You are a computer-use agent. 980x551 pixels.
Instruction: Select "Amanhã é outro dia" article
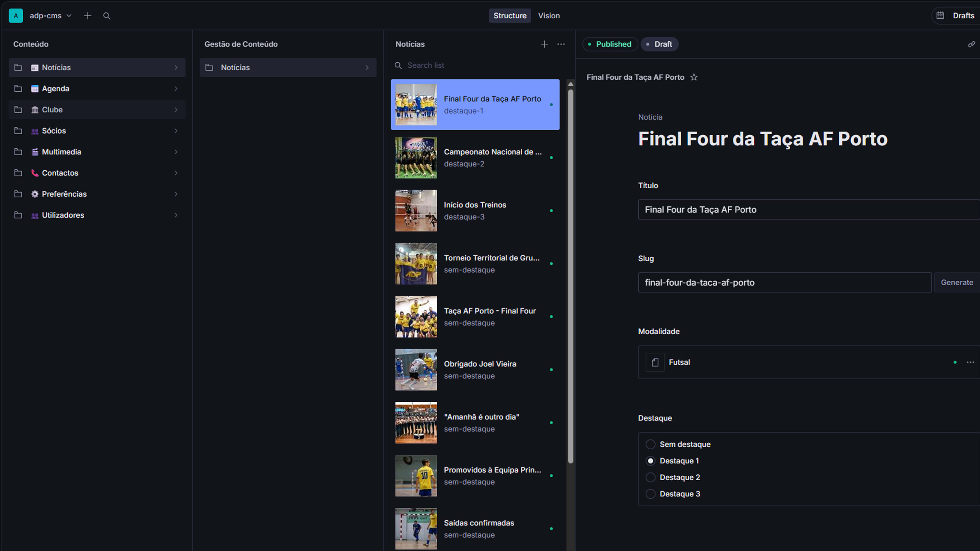[475, 423]
